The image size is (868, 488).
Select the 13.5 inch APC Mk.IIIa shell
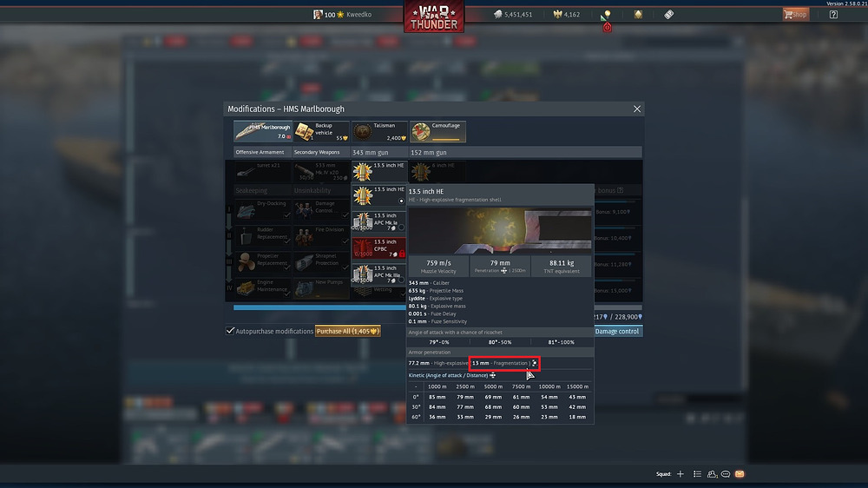(x=379, y=274)
